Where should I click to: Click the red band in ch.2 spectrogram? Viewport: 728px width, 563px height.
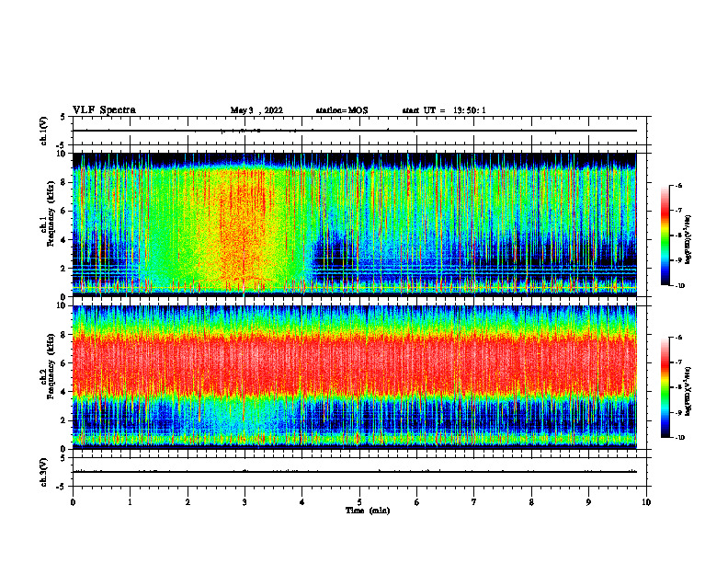coord(355,365)
